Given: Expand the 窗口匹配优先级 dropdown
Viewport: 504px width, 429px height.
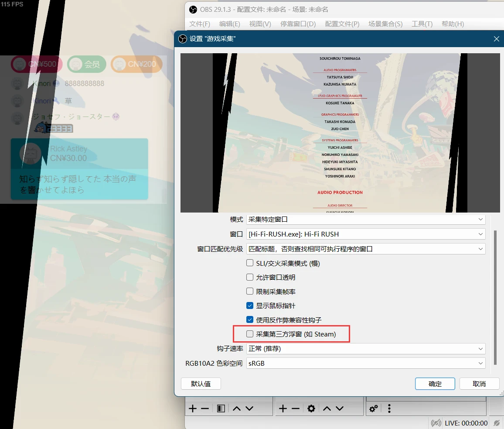Looking at the screenshot, I should pos(366,249).
